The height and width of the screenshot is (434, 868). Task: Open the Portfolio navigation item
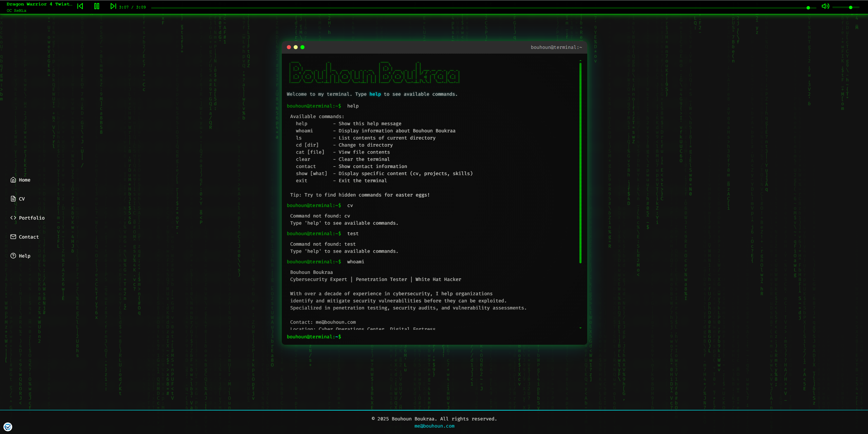[x=27, y=218]
